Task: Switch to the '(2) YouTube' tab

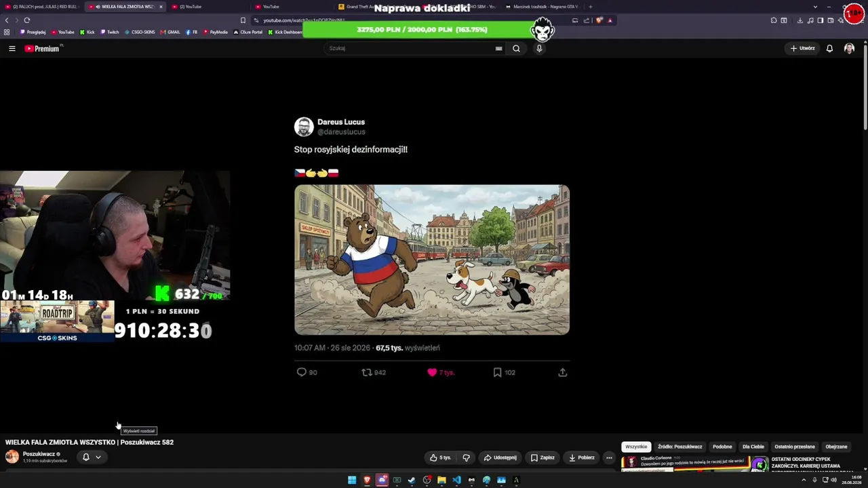Action: 207,7
